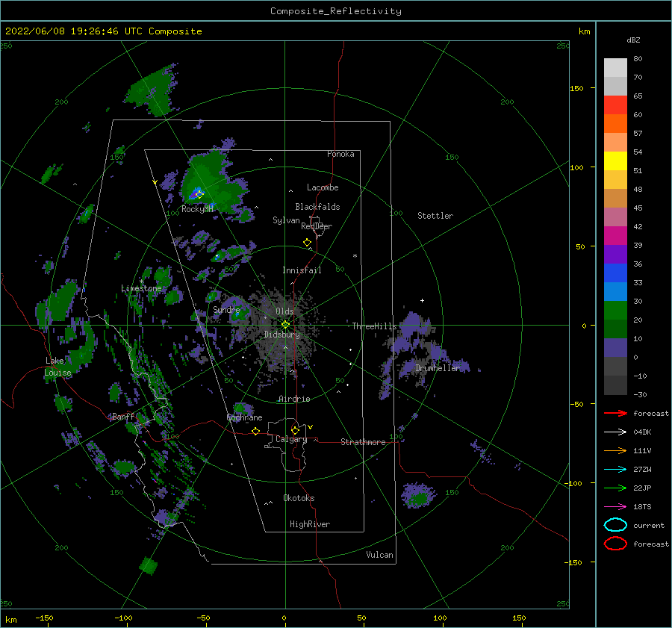Click the yellow diamond at radar center near Olds
672x628 pixels.
click(x=285, y=325)
